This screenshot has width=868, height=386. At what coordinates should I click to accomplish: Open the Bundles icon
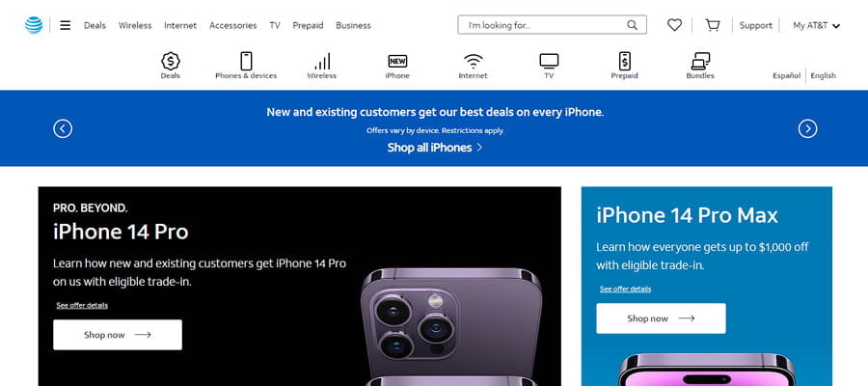click(x=700, y=61)
